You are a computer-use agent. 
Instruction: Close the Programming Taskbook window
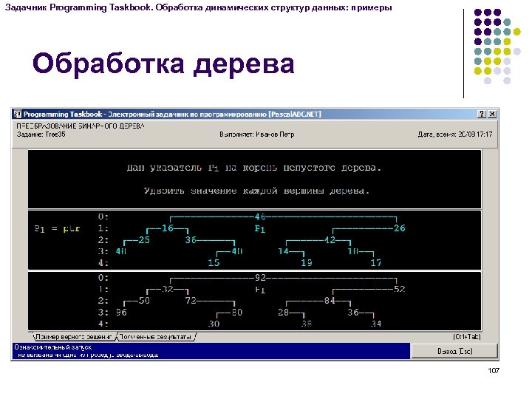[x=492, y=114]
